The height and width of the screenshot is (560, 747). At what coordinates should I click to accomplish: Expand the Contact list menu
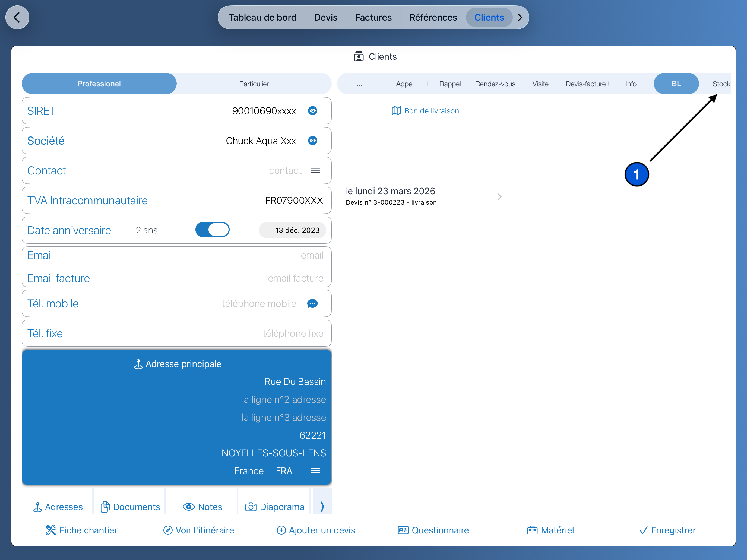[315, 170]
